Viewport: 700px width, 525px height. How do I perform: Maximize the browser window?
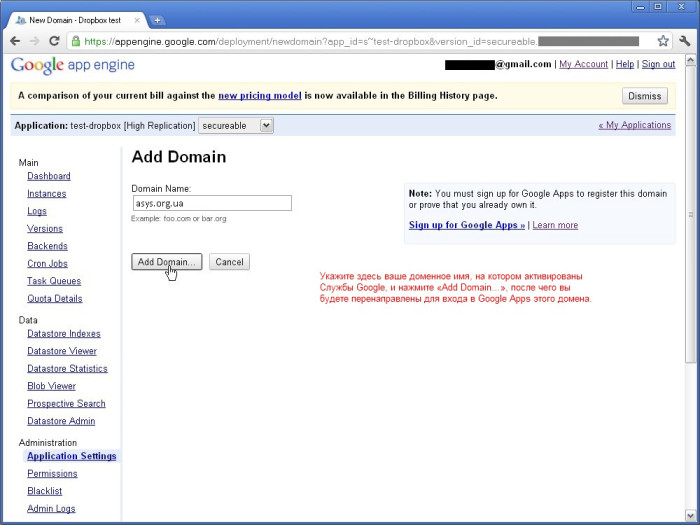click(658, 7)
